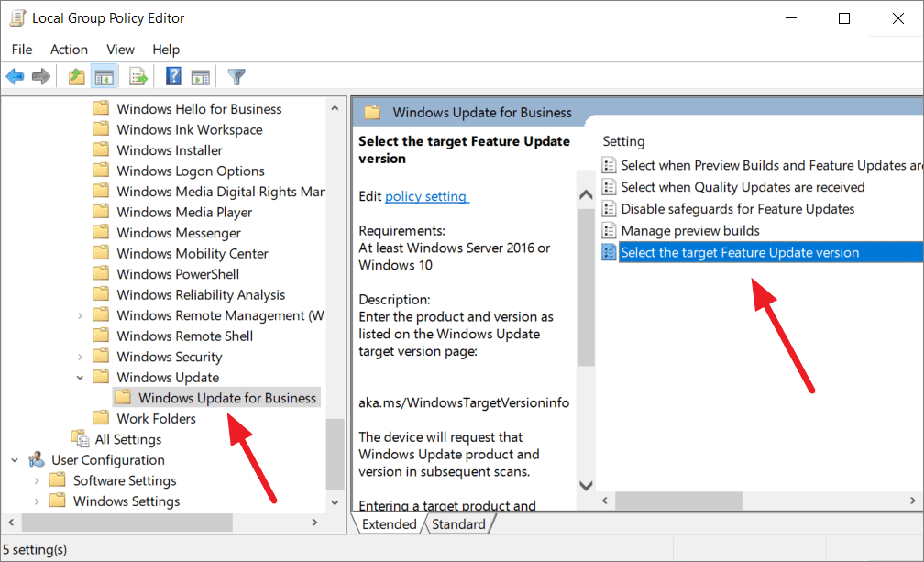
Task: Click icon of Select the target Feature Update version
Action: coord(609,252)
